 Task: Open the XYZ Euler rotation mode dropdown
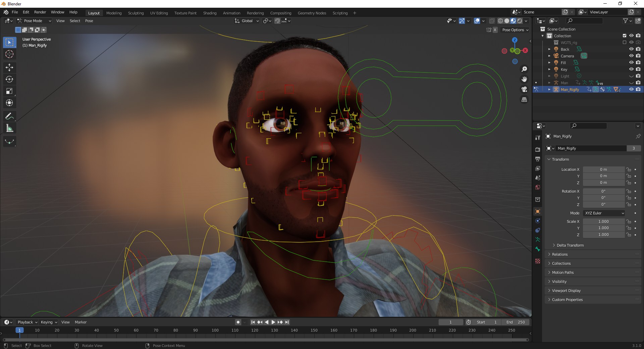click(x=604, y=213)
